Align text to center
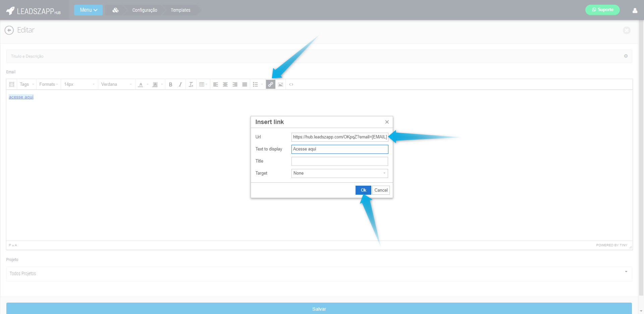The image size is (644, 314). 225,84
